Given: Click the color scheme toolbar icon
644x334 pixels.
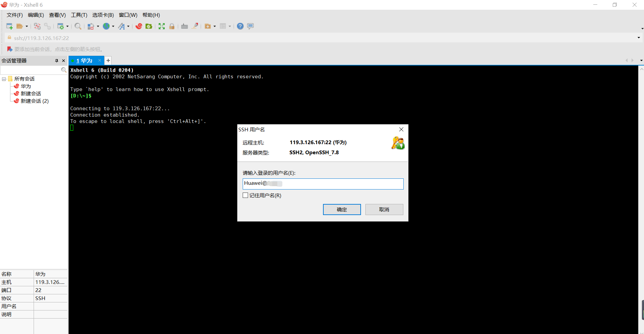Looking at the screenshot, I should coord(91,26).
